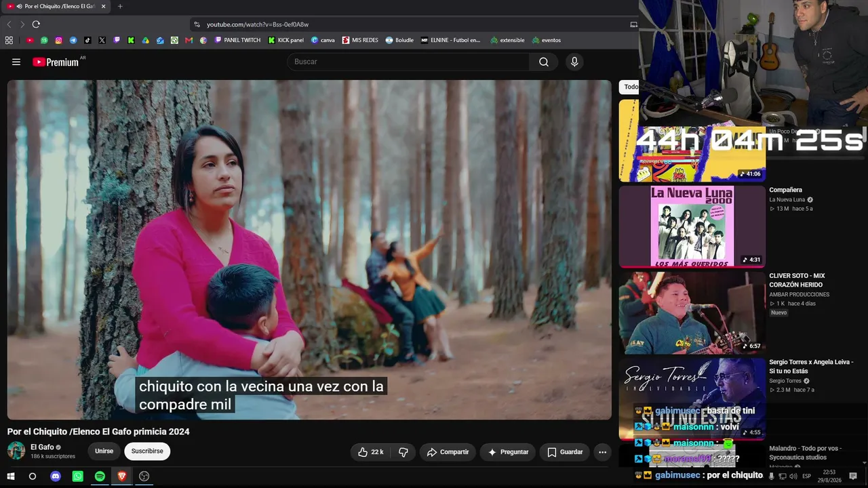Open the Windows notification center

click(853, 476)
